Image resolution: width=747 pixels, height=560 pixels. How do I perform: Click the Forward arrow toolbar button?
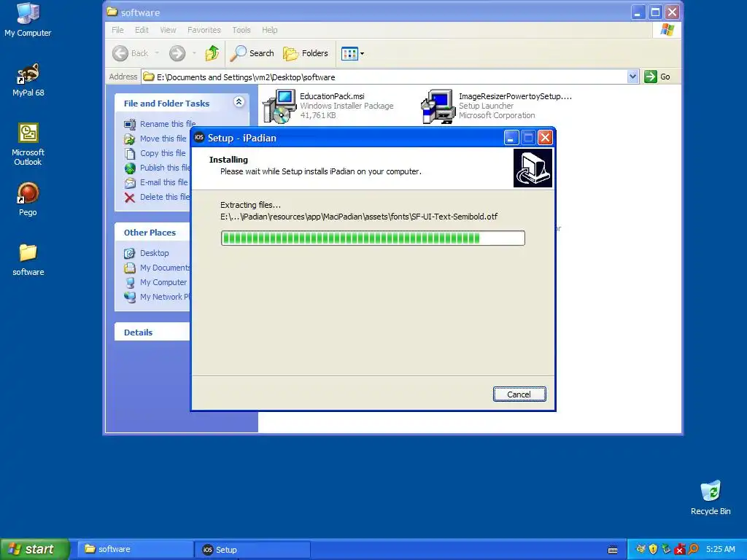(x=177, y=53)
